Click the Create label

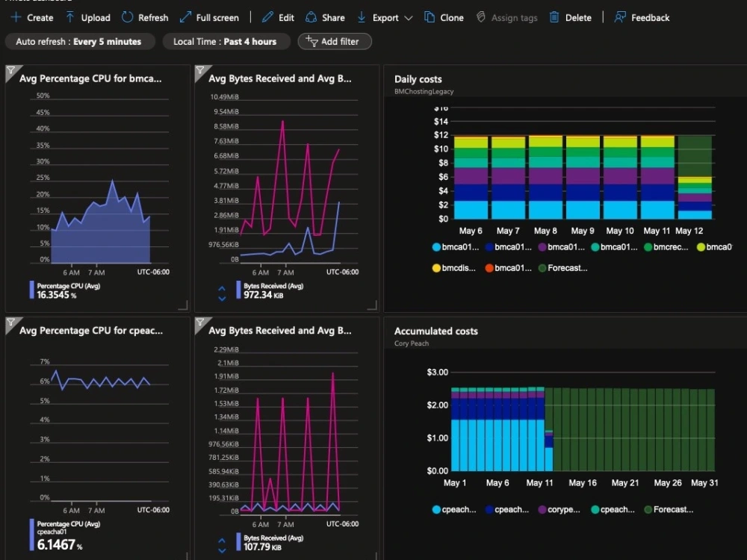click(40, 18)
